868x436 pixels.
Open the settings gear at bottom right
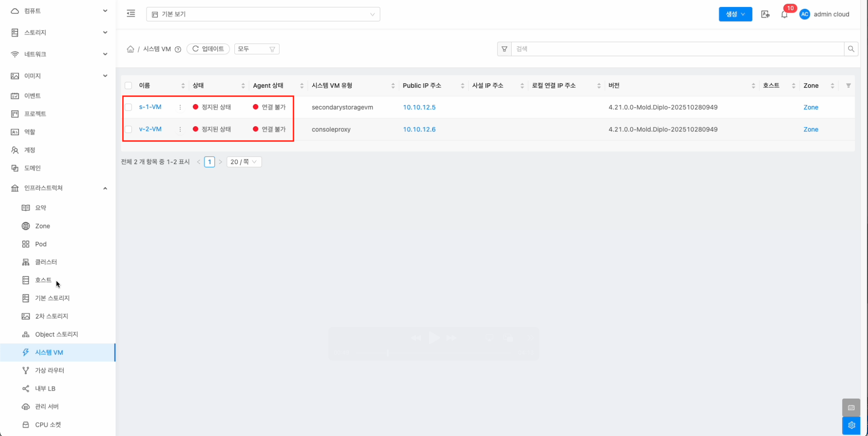[x=851, y=425]
